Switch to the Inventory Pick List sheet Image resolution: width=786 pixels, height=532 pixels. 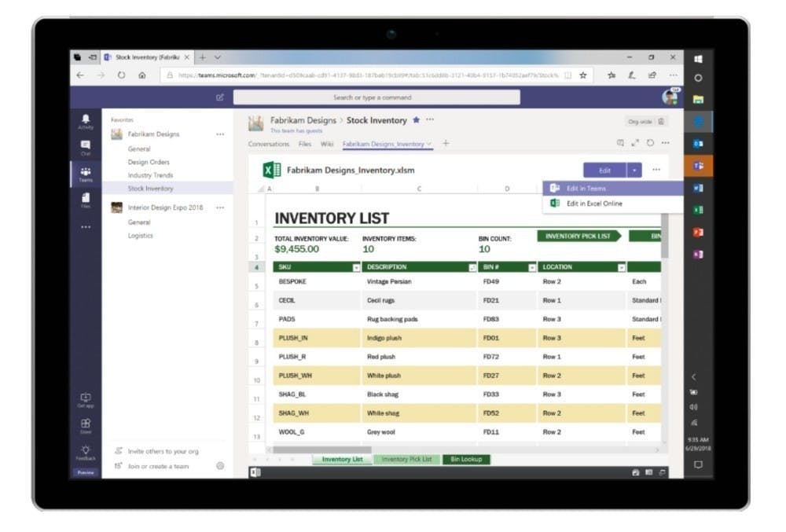tap(406, 459)
